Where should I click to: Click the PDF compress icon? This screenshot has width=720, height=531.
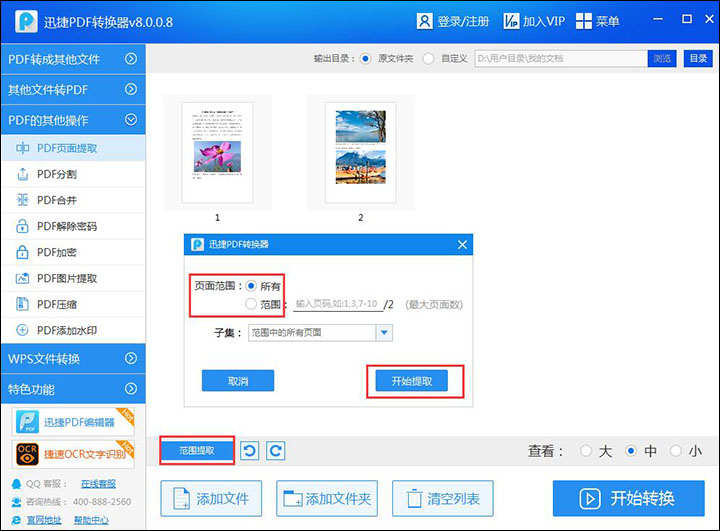click(x=22, y=304)
